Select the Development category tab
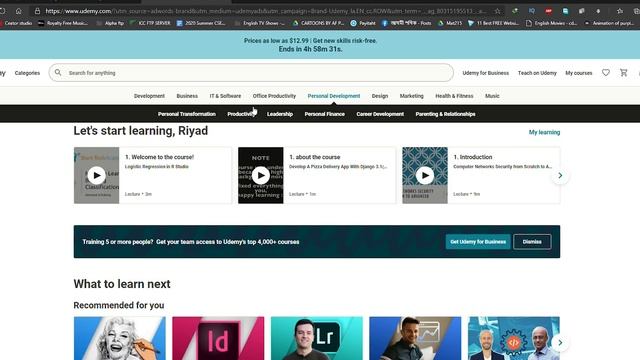 tap(149, 96)
